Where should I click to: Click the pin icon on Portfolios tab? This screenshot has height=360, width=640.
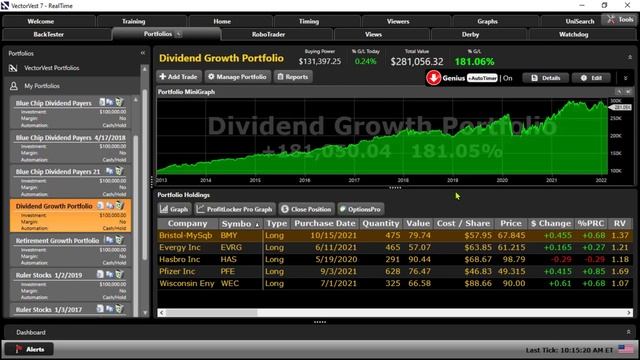point(178,34)
